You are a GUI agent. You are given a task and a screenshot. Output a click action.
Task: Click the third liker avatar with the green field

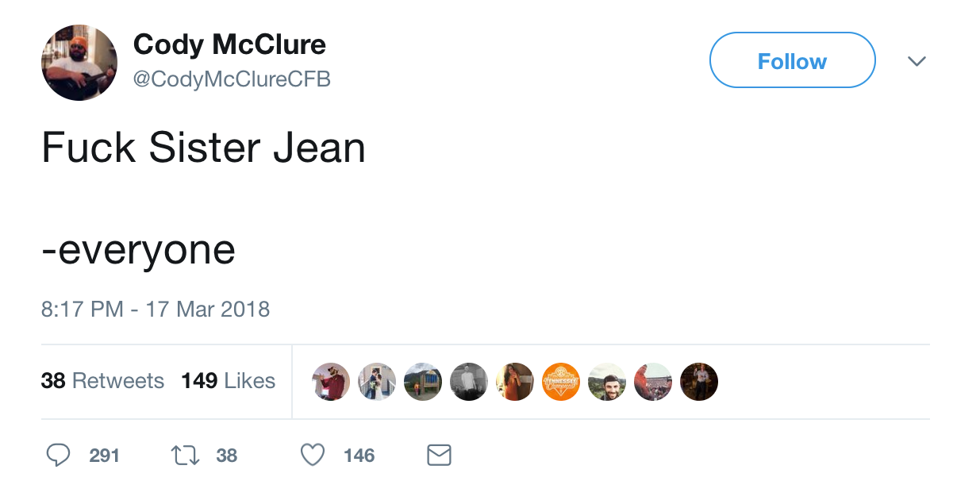[423, 382]
